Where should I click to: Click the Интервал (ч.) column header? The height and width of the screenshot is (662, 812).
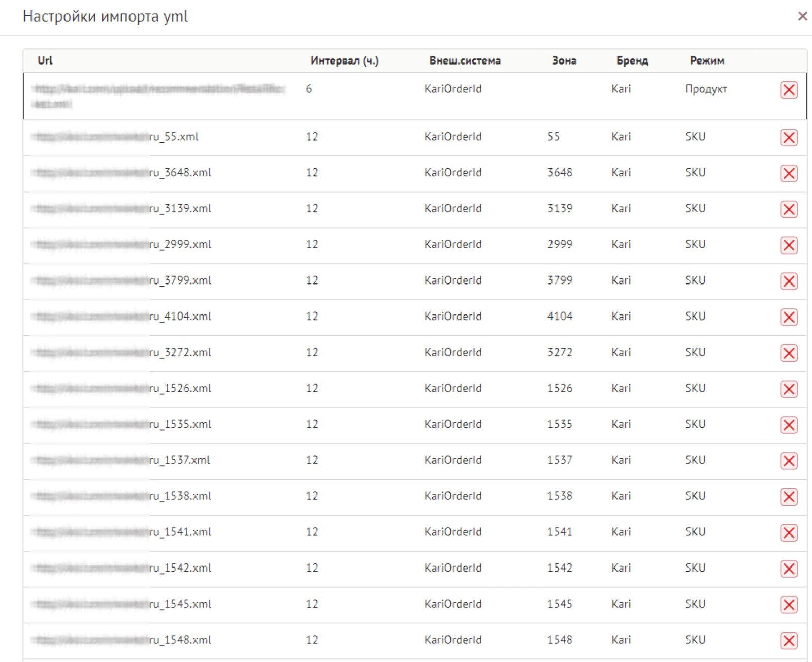[344, 60]
